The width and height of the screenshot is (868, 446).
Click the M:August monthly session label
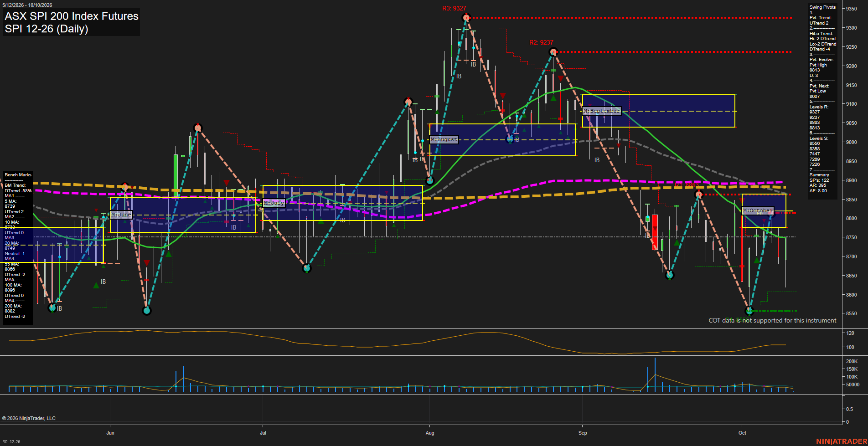(x=444, y=139)
